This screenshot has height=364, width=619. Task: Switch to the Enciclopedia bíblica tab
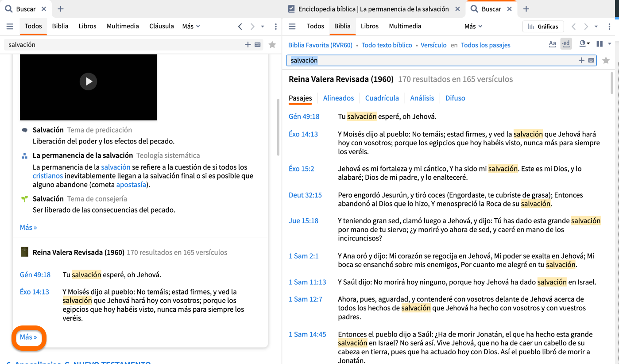(x=374, y=9)
